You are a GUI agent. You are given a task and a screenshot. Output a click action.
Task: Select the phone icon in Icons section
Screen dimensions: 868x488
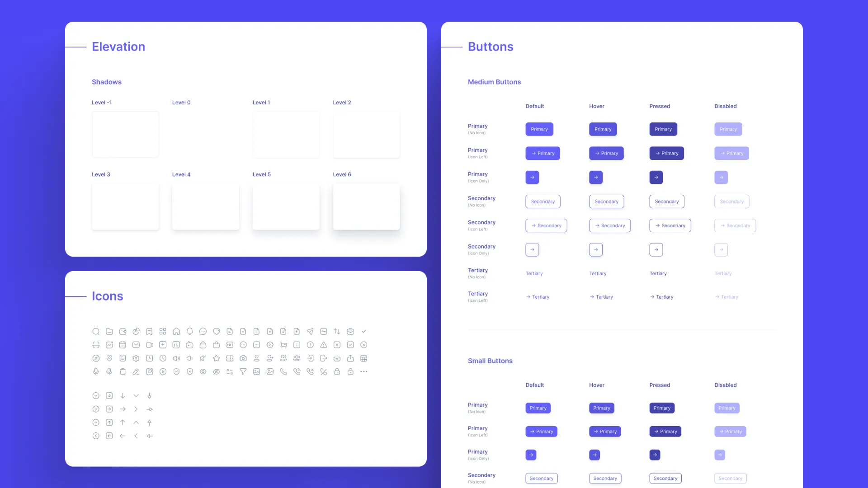[283, 371]
